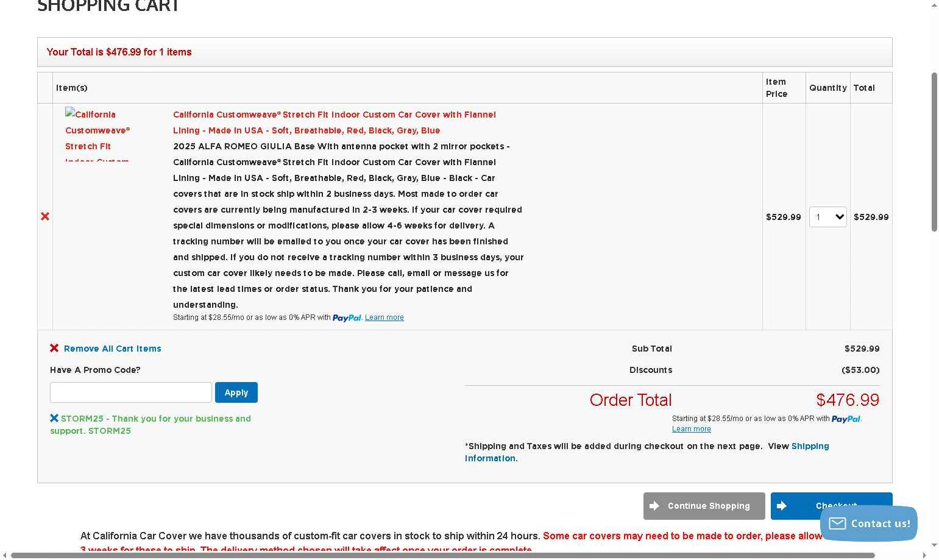Click PayPal logo under Order Total

pyautogui.click(x=846, y=419)
